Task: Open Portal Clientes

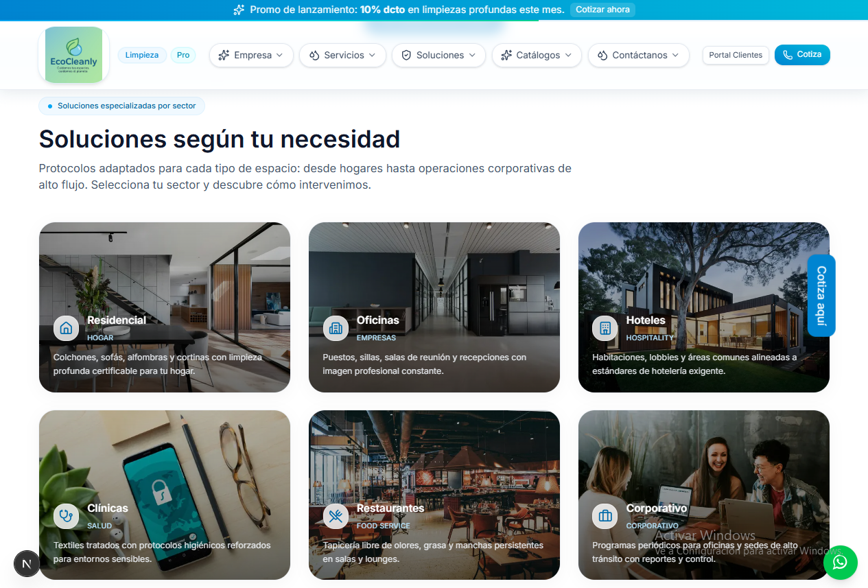Action: click(x=736, y=55)
